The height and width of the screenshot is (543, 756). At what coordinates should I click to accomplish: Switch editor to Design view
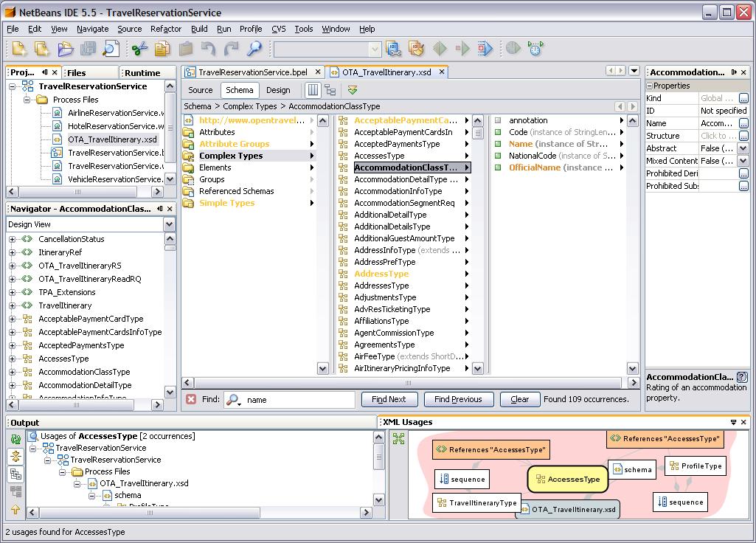click(278, 90)
